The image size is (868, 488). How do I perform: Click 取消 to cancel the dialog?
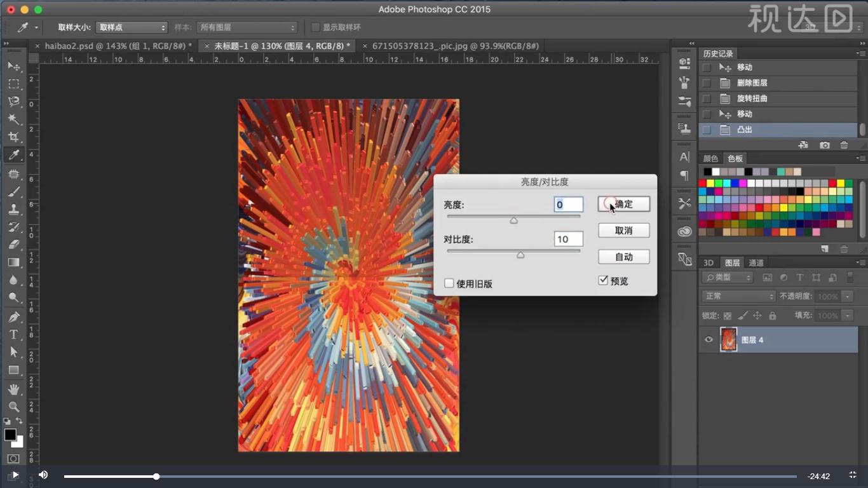pyautogui.click(x=624, y=231)
